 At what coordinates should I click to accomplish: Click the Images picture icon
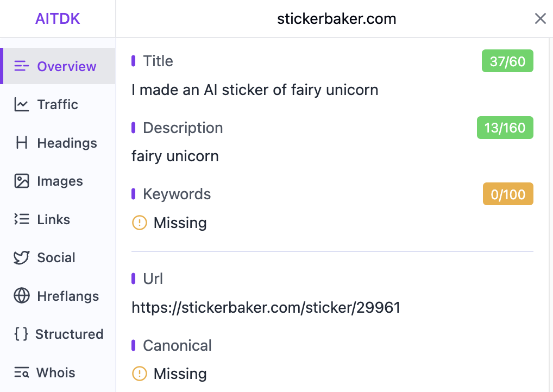(22, 181)
